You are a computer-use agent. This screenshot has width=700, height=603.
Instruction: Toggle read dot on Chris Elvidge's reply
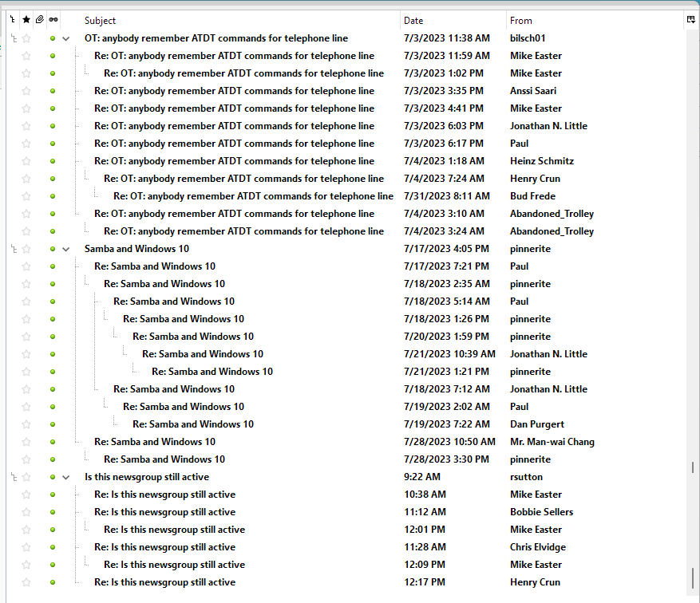[53, 547]
